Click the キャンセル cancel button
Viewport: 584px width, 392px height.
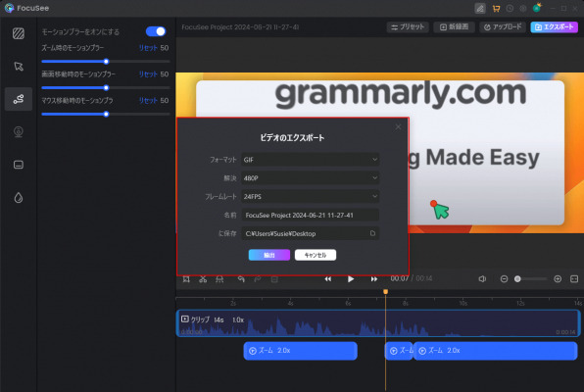pyautogui.click(x=316, y=255)
